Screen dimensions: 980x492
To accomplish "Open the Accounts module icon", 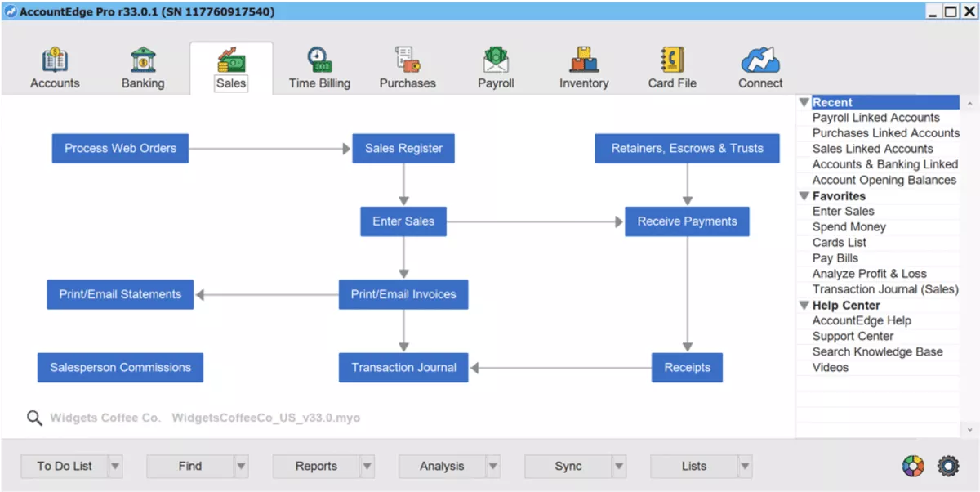I will pyautogui.click(x=55, y=65).
